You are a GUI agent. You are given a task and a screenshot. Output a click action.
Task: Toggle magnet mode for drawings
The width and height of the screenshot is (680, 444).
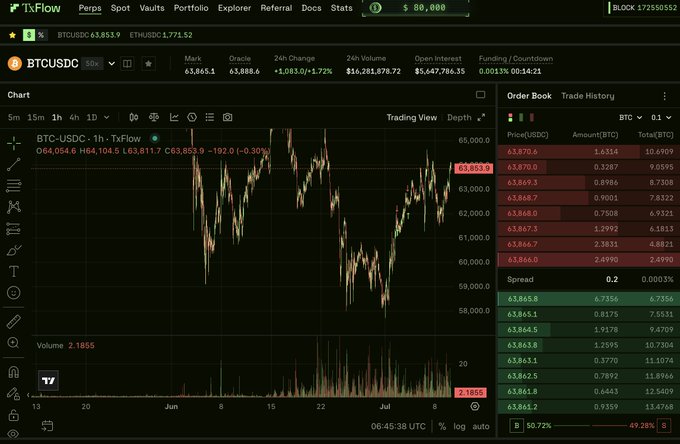coord(14,372)
